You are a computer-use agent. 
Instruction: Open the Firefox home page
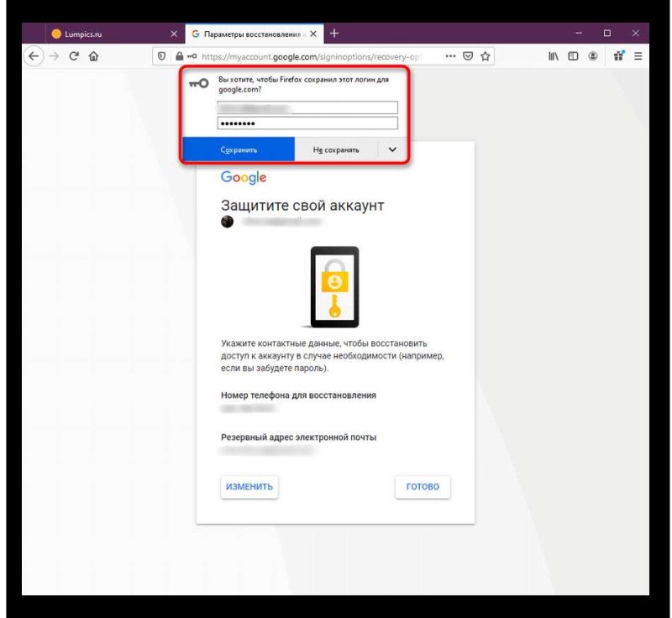[93, 56]
